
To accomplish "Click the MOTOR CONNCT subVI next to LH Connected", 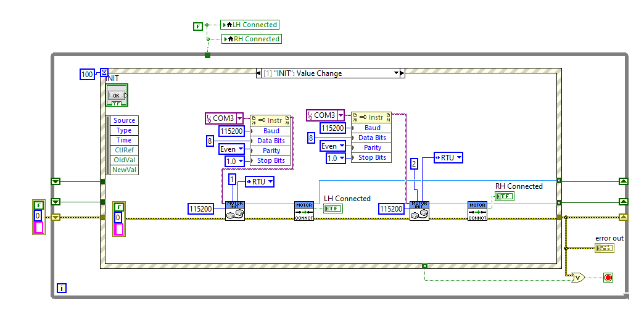I will [x=304, y=211].
